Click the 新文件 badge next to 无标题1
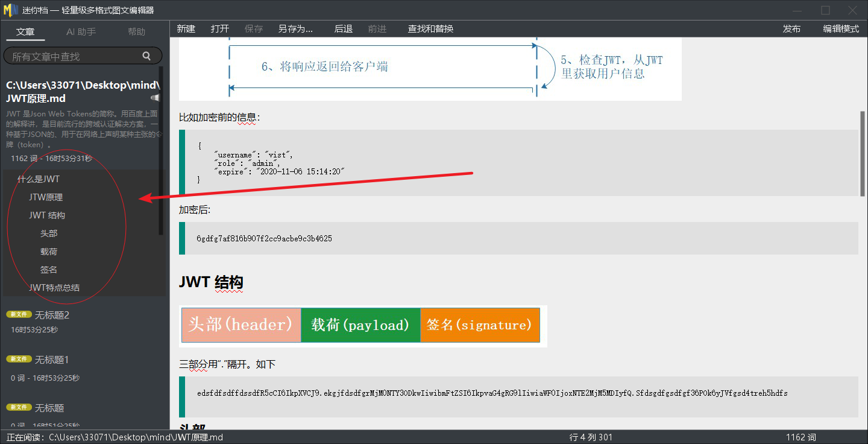868x444 pixels. [19, 359]
